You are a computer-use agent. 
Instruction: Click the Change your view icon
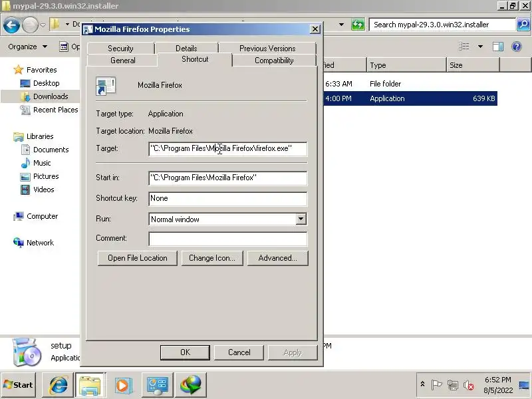[464, 47]
